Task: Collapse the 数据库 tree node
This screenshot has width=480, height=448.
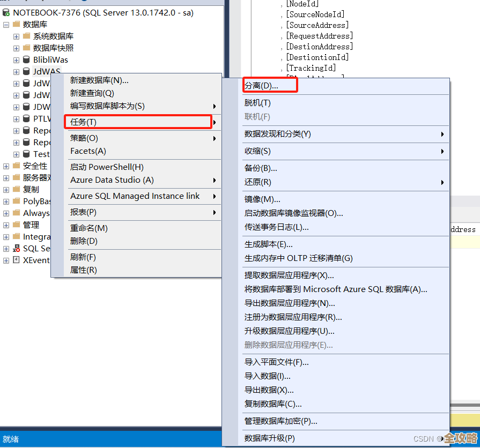Action: [5, 24]
